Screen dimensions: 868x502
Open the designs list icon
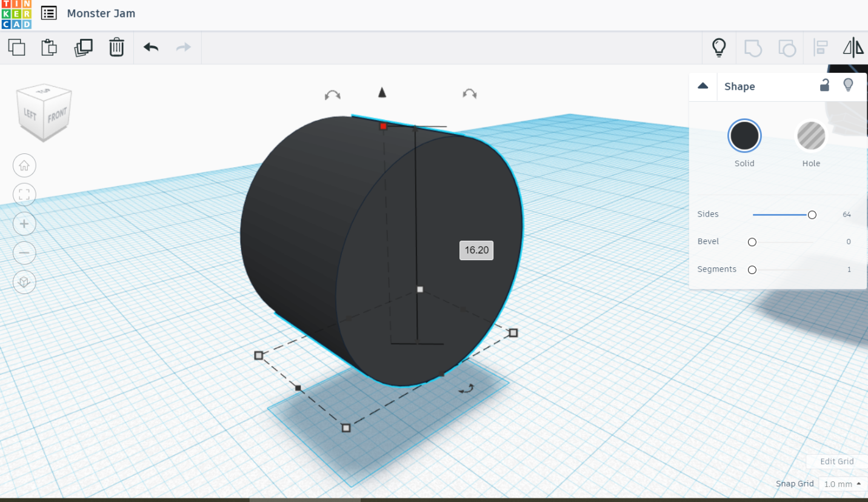click(x=49, y=13)
